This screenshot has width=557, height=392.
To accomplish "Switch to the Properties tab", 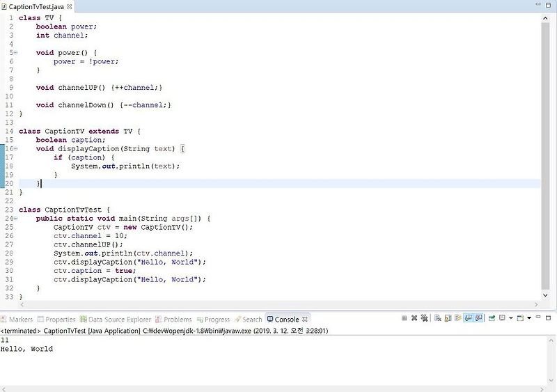I will point(56,319).
